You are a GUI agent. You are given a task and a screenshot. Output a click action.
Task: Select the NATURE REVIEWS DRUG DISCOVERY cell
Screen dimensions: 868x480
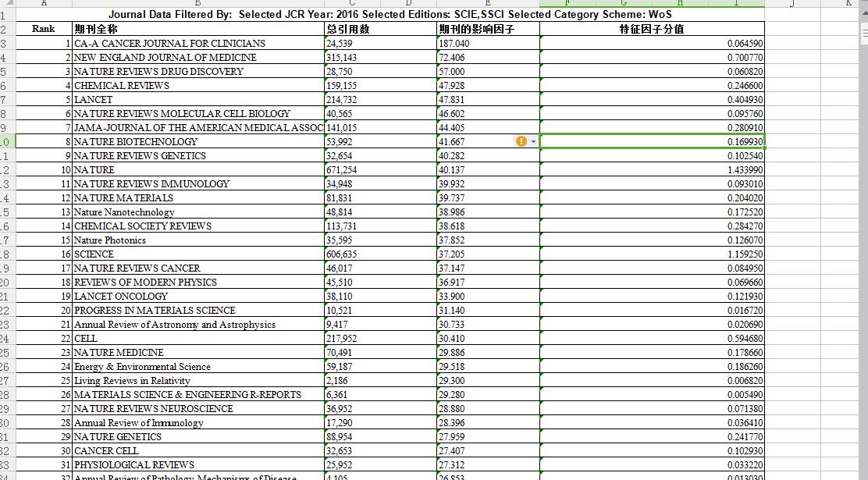[198, 72]
